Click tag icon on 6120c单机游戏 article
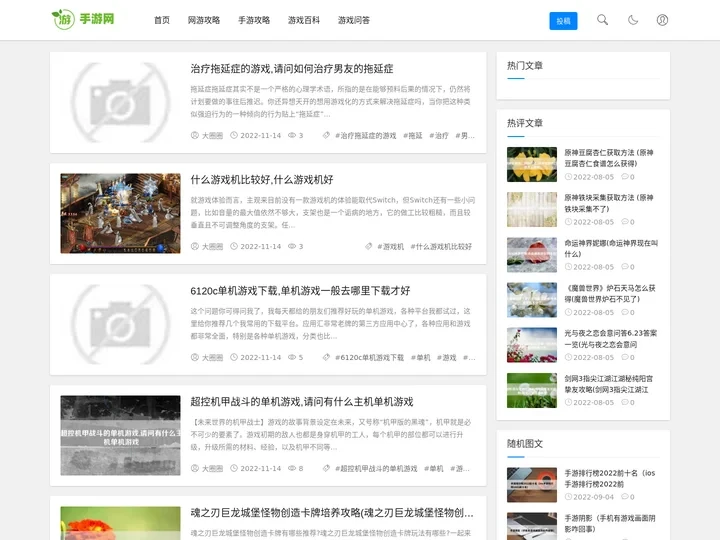The image size is (720, 540). point(326,357)
